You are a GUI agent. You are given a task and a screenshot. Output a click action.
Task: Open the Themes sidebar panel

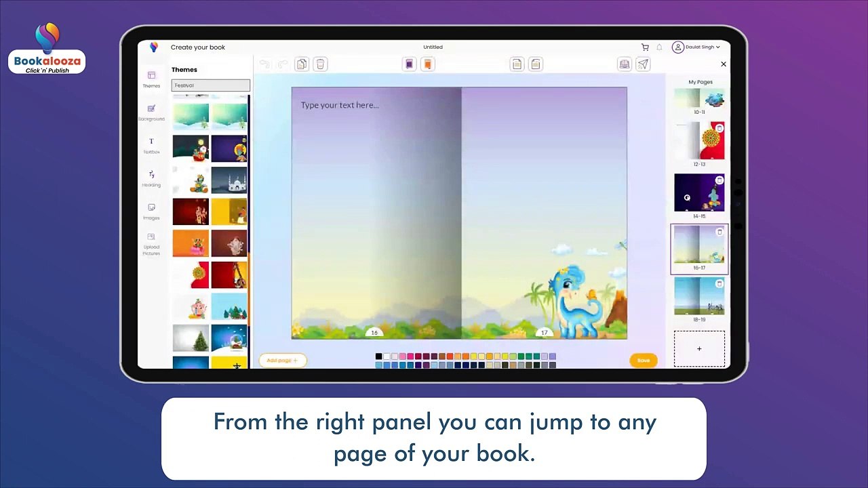click(151, 79)
